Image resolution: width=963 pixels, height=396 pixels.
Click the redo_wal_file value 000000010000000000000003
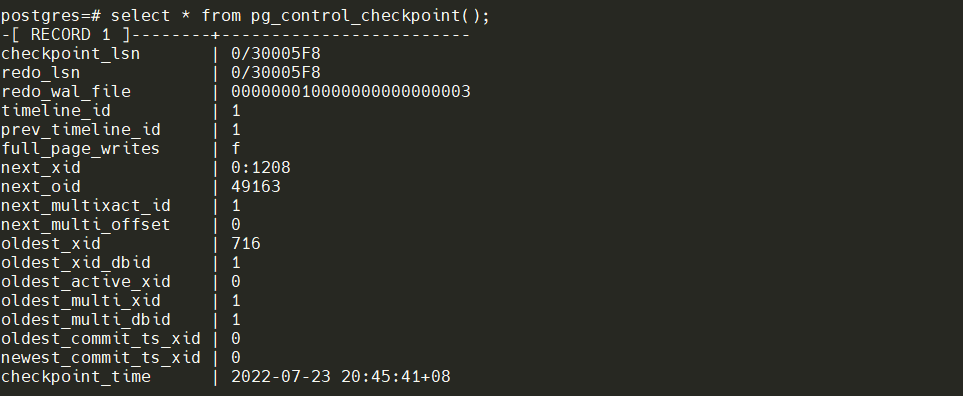[x=351, y=92]
